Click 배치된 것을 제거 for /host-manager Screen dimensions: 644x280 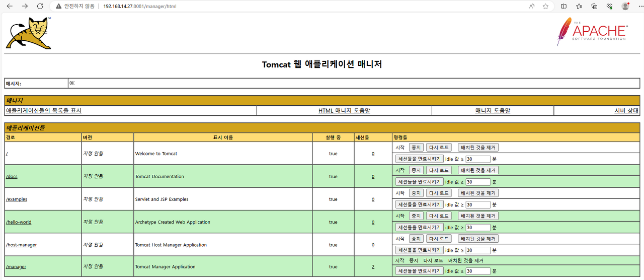478,239
